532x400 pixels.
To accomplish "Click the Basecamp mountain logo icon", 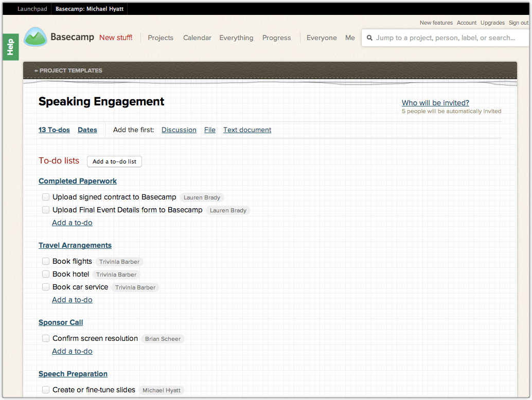I will pyautogui.click(x=35, y=37).
